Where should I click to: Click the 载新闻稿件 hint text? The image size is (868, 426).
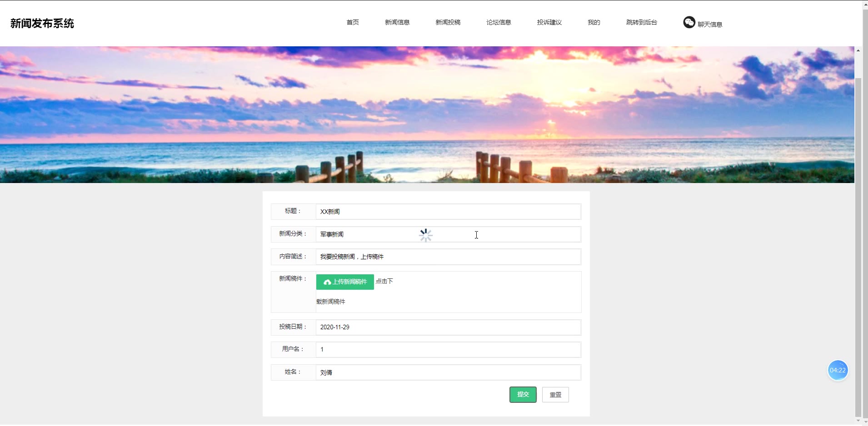331,302
